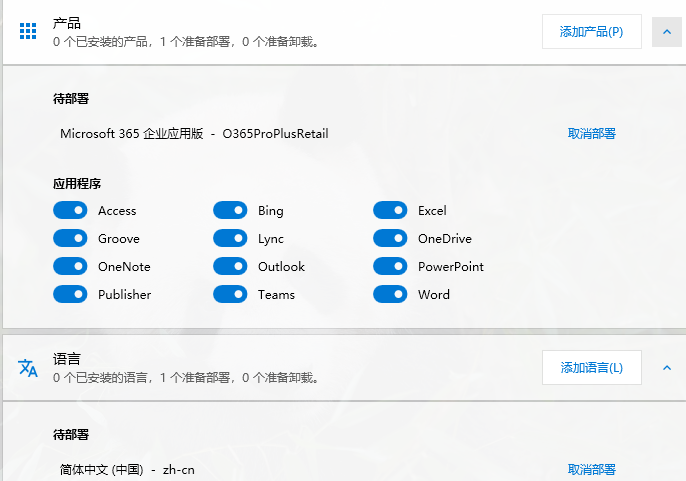Click the 添加语言(L) button
Image resolution: width=686 pixels, height=481 pixels.
point(592,368)
